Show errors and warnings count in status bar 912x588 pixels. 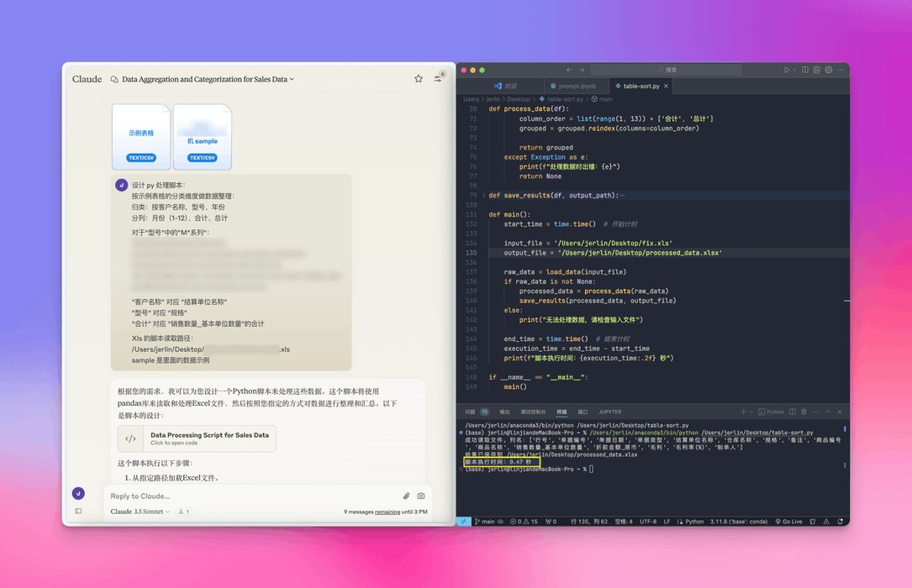click(x=524, y=522)
